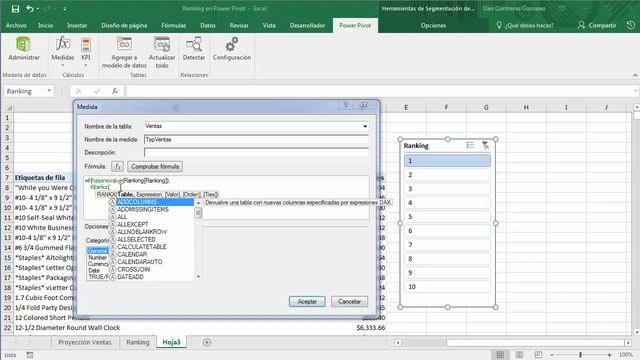This screenshot has width=640, height=360.
Task: Switch to the Proyección Ventas sheet
Action: pyautogui.click(x=84, y=342)
